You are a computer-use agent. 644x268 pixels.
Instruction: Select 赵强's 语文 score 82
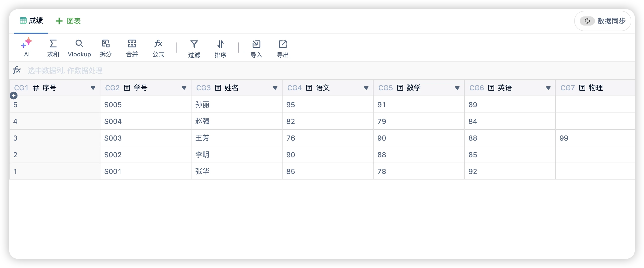pyautogui.click(x=328, y=121)
